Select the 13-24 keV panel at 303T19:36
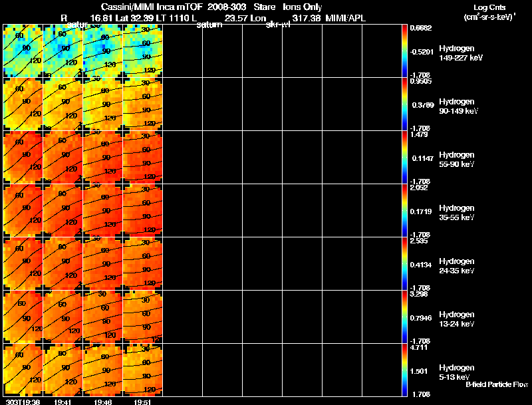The image size is (532, 405). coord(23,317)
